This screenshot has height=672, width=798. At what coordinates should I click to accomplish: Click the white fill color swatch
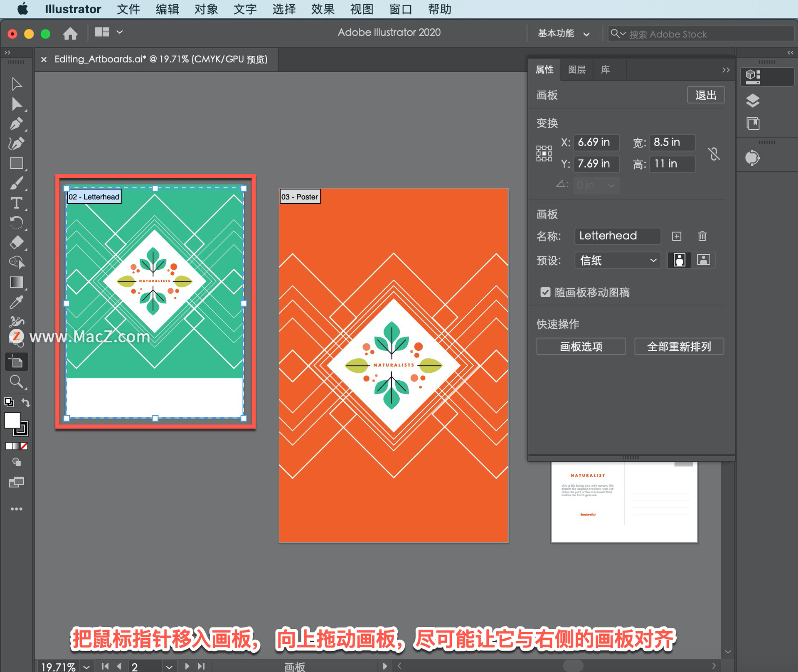tap(12, 421)
